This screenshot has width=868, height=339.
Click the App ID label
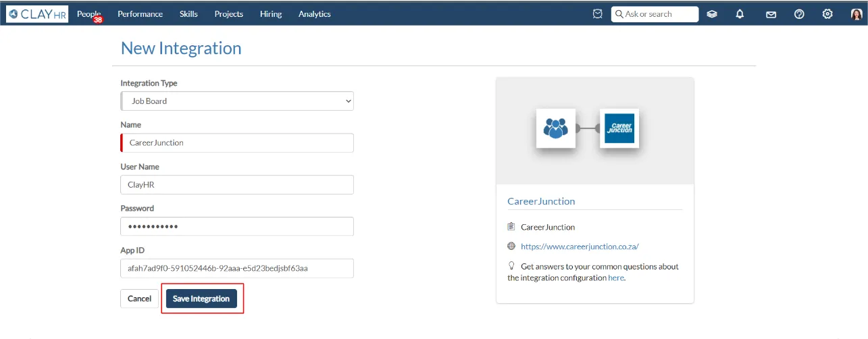coord(132,251)
